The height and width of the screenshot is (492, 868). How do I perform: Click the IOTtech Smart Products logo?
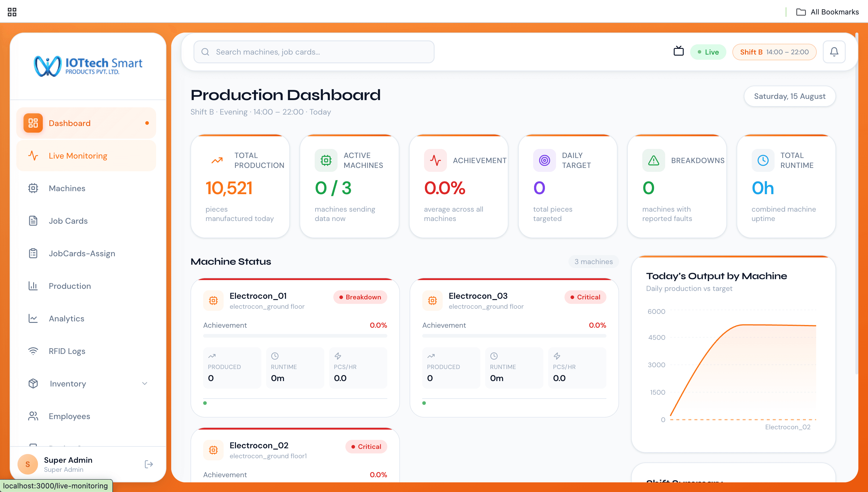click(x=88, y=66)
